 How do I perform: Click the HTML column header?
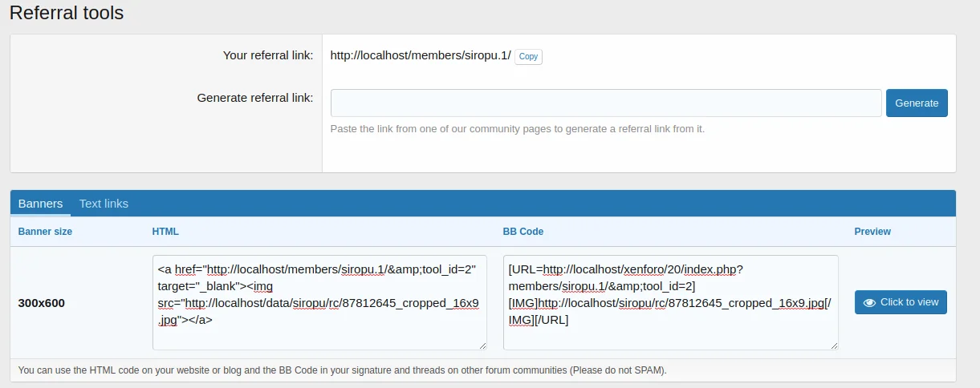(x=165, y=232)
